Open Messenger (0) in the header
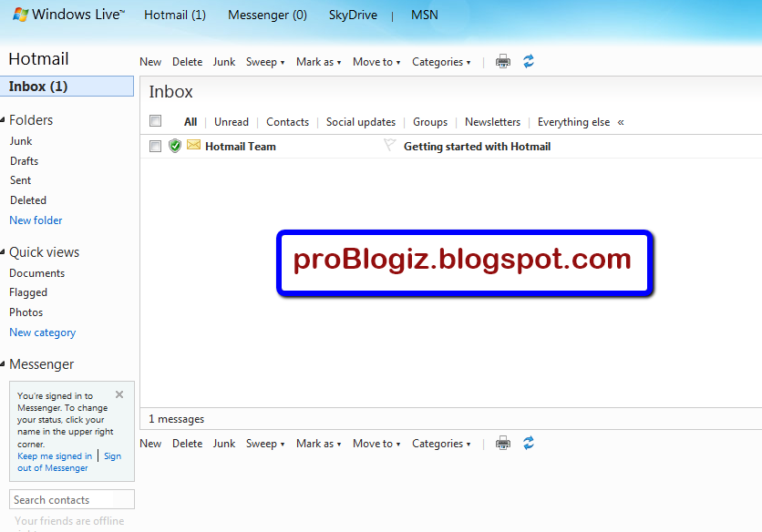 coord(267,15)
